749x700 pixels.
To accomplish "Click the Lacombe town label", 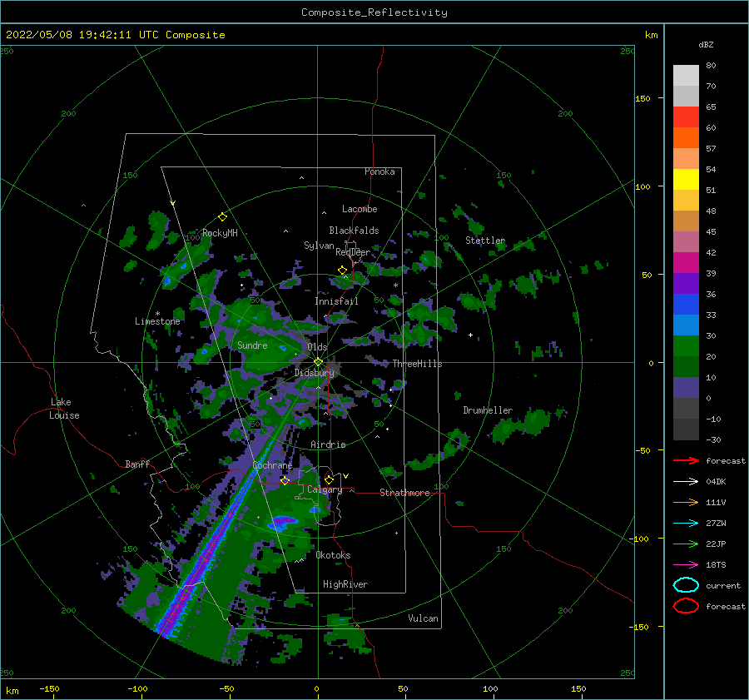I will [360, 209].
